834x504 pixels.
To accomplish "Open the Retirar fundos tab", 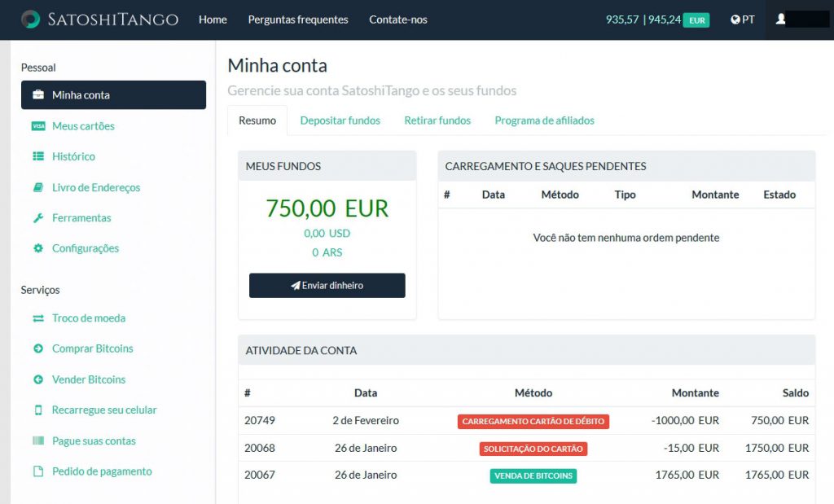I will tap(437, 120).
